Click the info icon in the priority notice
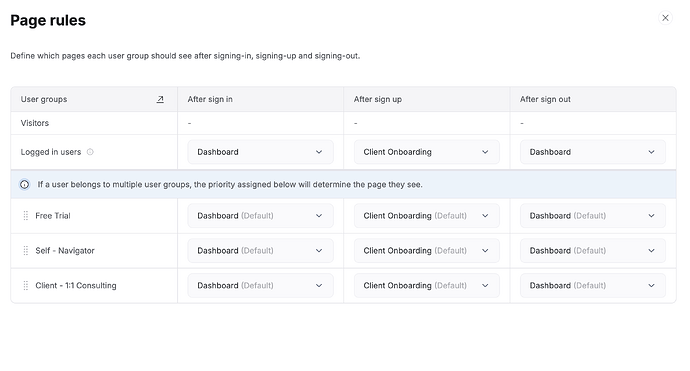 (x=25, y=184)
